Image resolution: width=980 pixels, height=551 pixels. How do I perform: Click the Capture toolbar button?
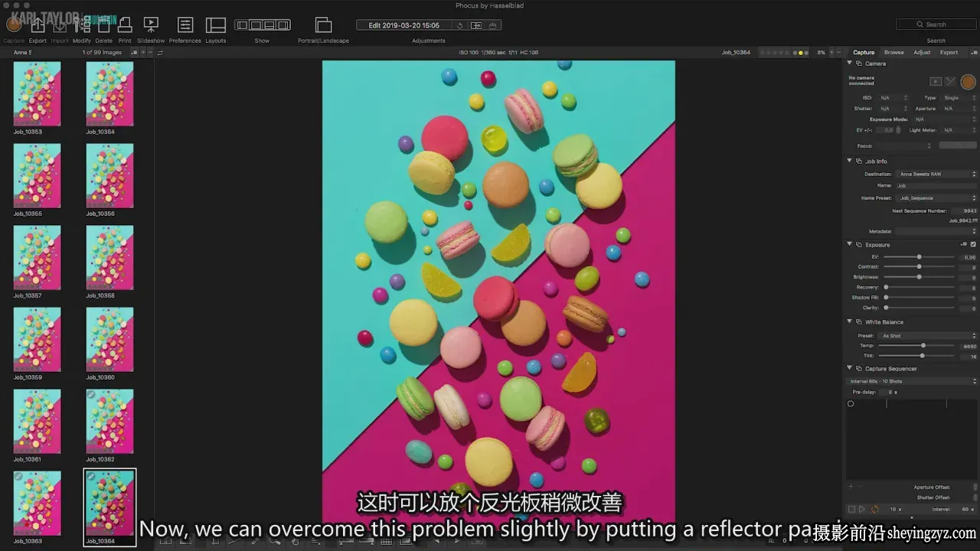click(x=14, y=25)
